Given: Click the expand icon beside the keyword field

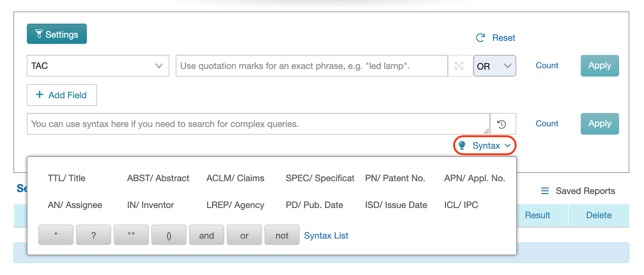Looking at the screenshot, I should pyautogui.click(x=459, y=66).
